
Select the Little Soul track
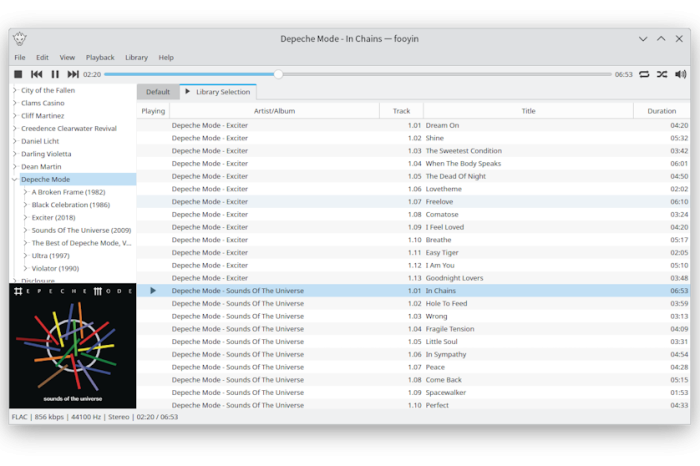tap(413, 341)
